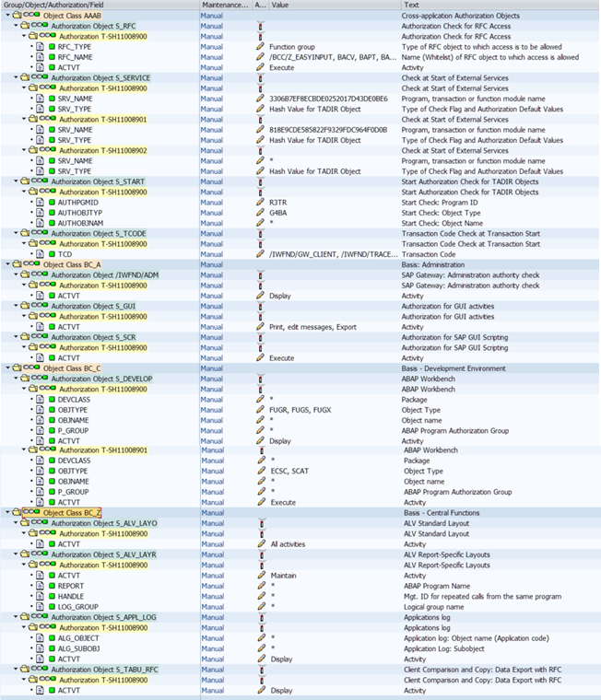The image size is (601, 700).
Task: Click text 'Basis - Development Environment'
Action: tap(454, 368)
